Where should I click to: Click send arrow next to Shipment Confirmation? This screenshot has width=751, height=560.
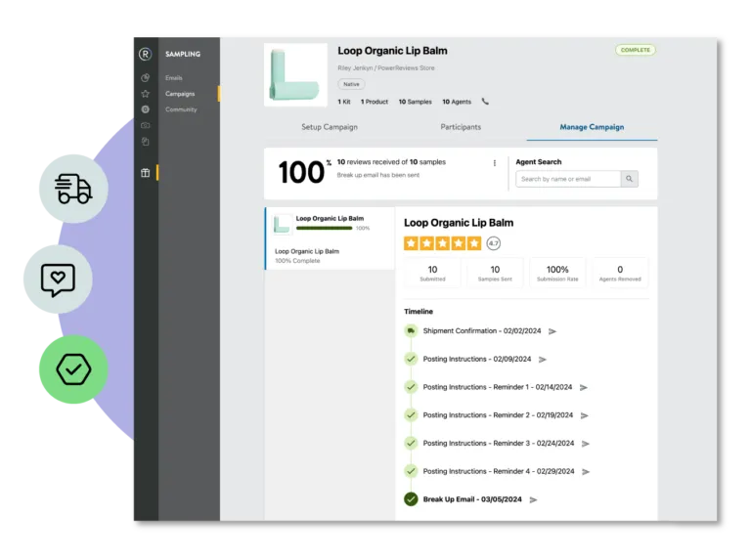click(x=552, y=331)
